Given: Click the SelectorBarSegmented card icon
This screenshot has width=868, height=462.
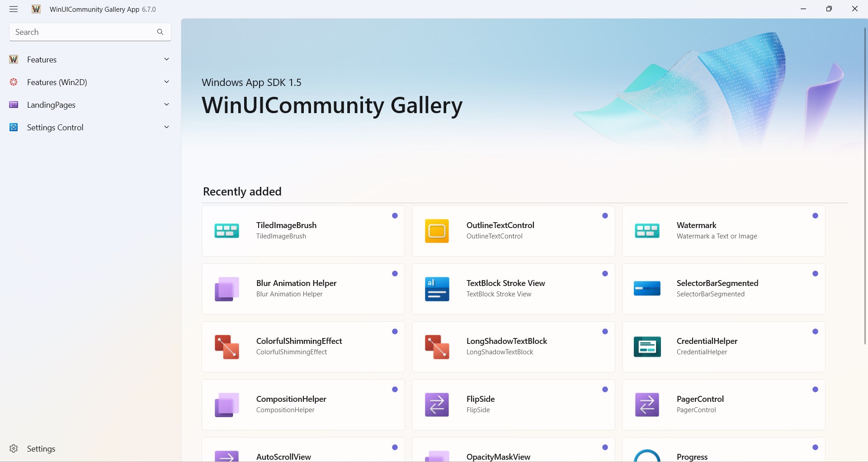Looking at the screenshot, I should click(x=647, y=289).
